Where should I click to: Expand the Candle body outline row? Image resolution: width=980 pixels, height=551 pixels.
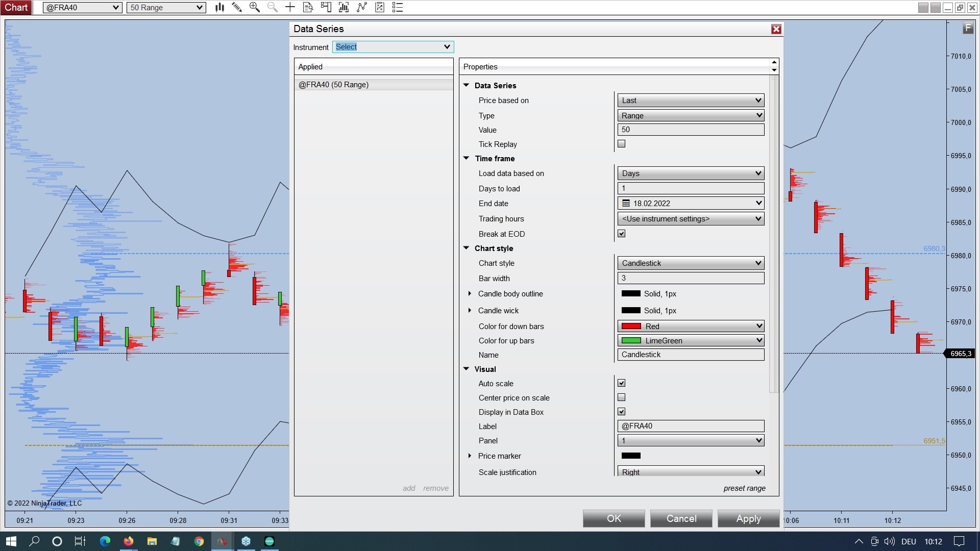coord(470,294)
